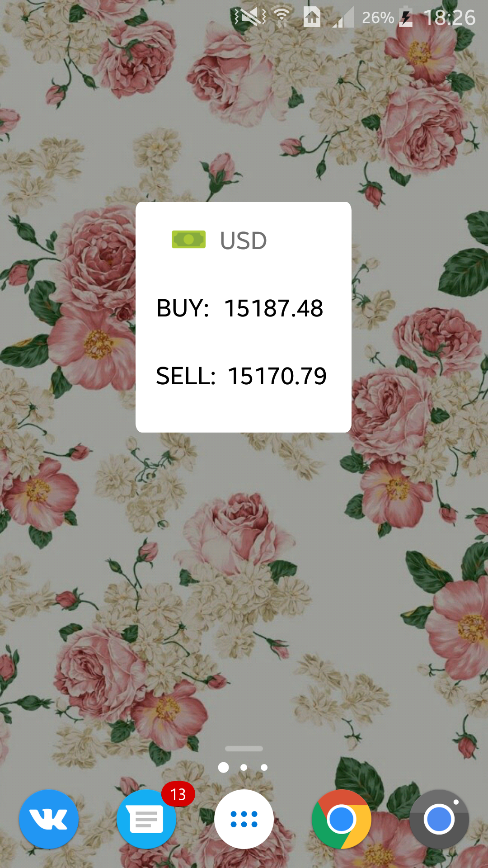The width and height of the screenshot is (488, 868).
Task: Tap the Wi-Fi status icon
Action: click(x=282, y=17)
